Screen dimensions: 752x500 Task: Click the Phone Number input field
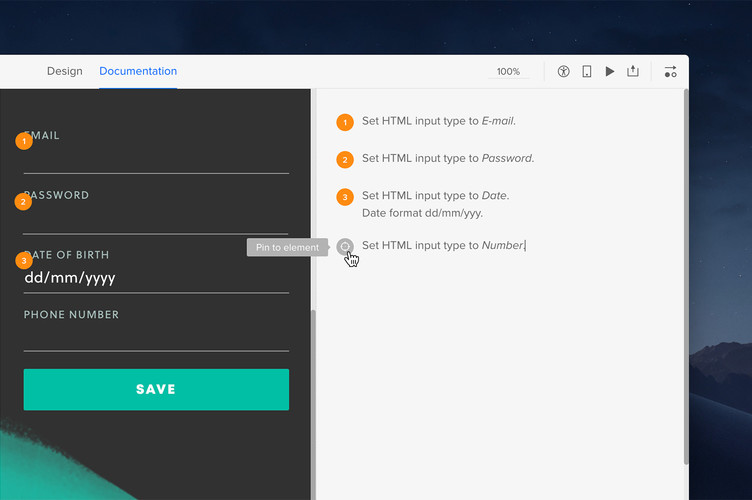click(x=156, y=337)
